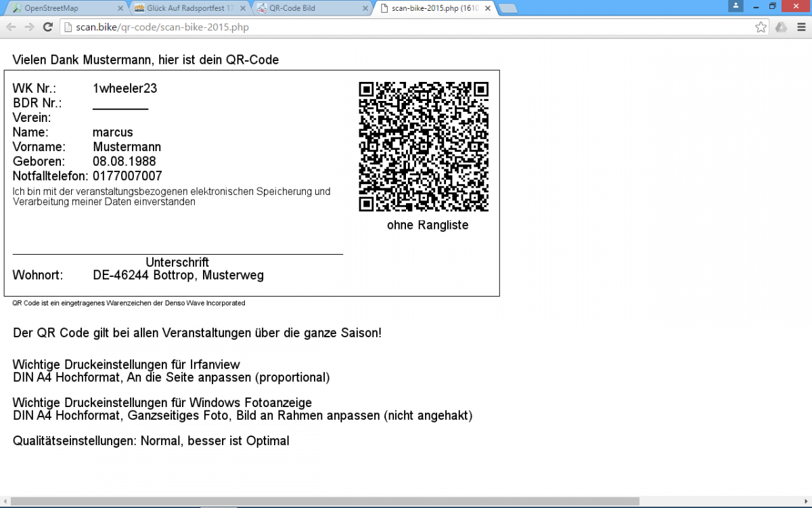Click the address 'DE-46244 Bottrop, Musterweg'
The width and height of the screenshot is (812, 508).
tap(178, 275)
